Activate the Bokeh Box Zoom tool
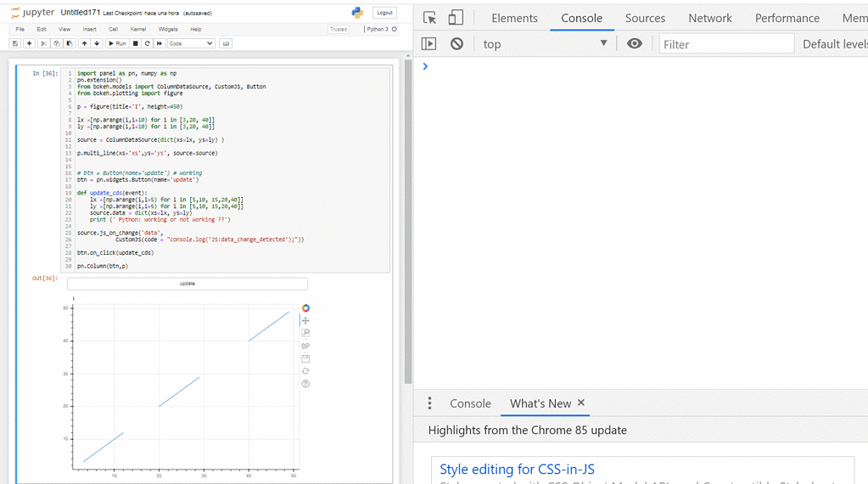 pyautogui.click(x=305, y=334)
